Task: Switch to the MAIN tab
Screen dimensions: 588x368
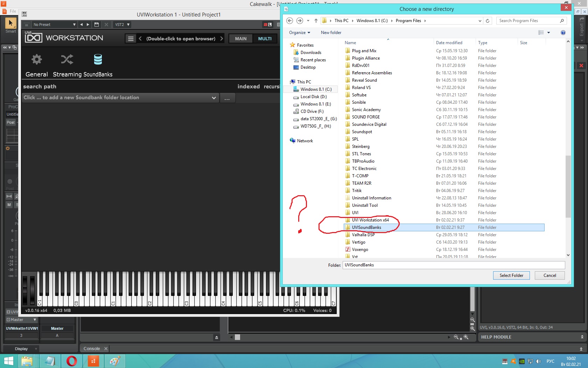Action: tap(241, 39)
